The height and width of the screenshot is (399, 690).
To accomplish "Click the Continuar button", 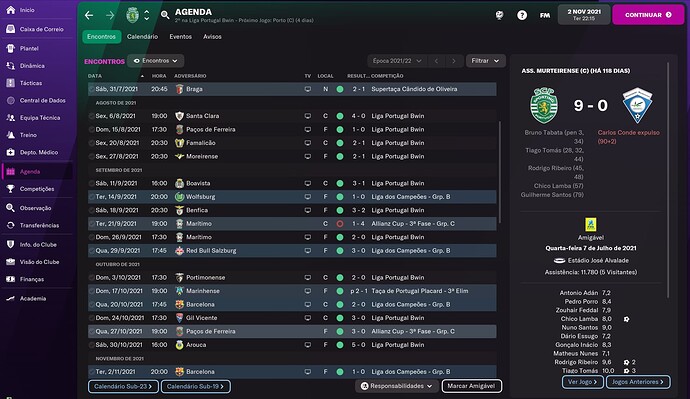I will [648, 15].
